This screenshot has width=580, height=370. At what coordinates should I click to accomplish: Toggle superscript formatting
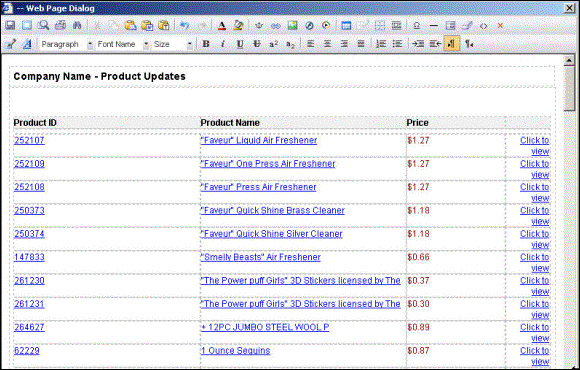pos(273,44)
